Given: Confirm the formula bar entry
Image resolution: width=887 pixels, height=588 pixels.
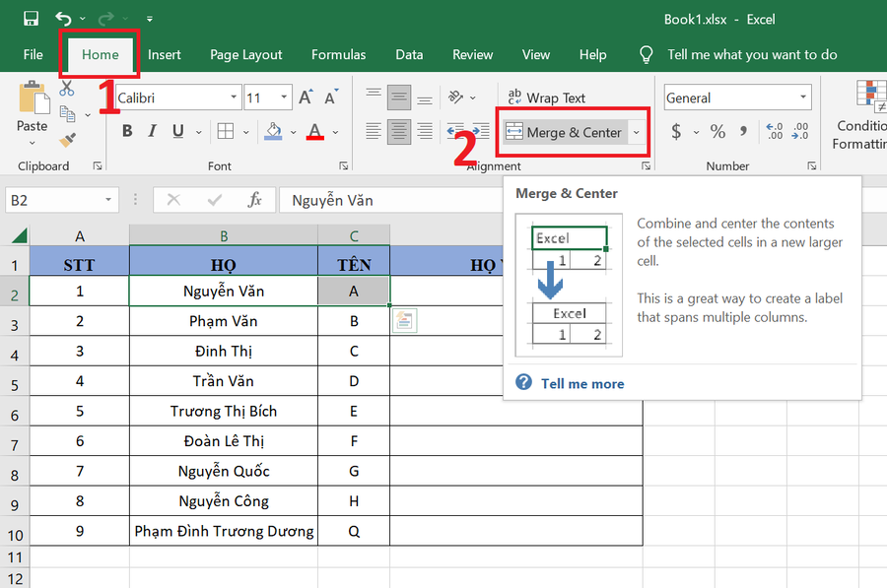Looking at the screenshot, I should click(x=215, y=200).
